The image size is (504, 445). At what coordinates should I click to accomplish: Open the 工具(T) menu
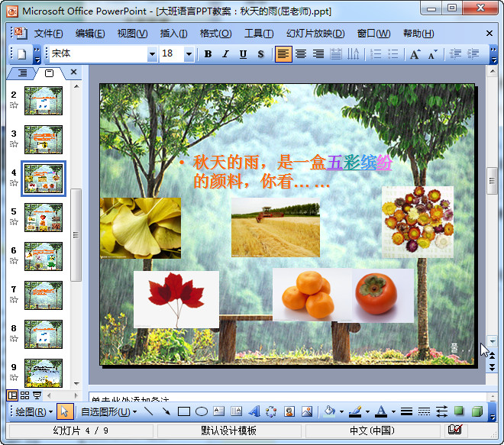click(x=259, y=33)
